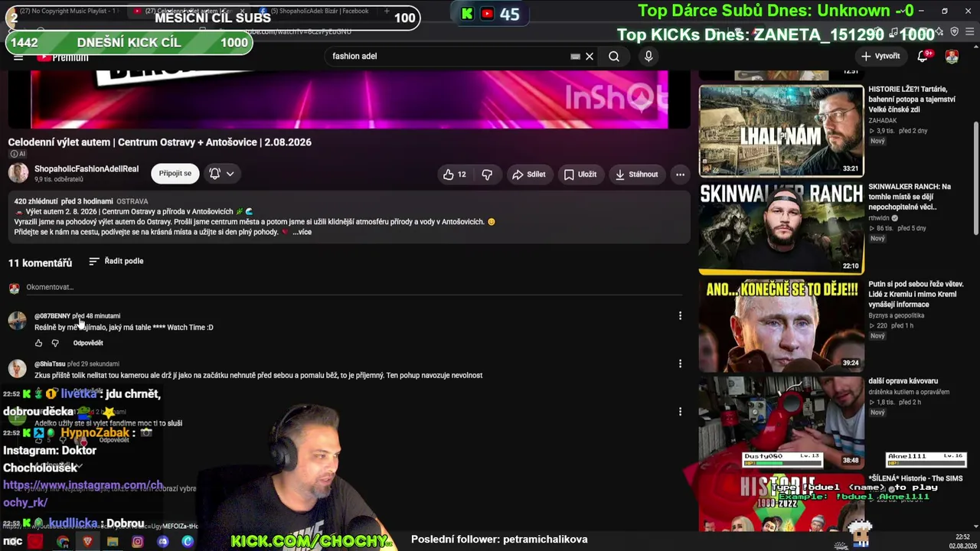Open the Putin 'ANO...KONEČNĚ SE TO DĚJE' thumbnail
The height and width of the screenshot is (551, 980).
[x=781, y=325]
